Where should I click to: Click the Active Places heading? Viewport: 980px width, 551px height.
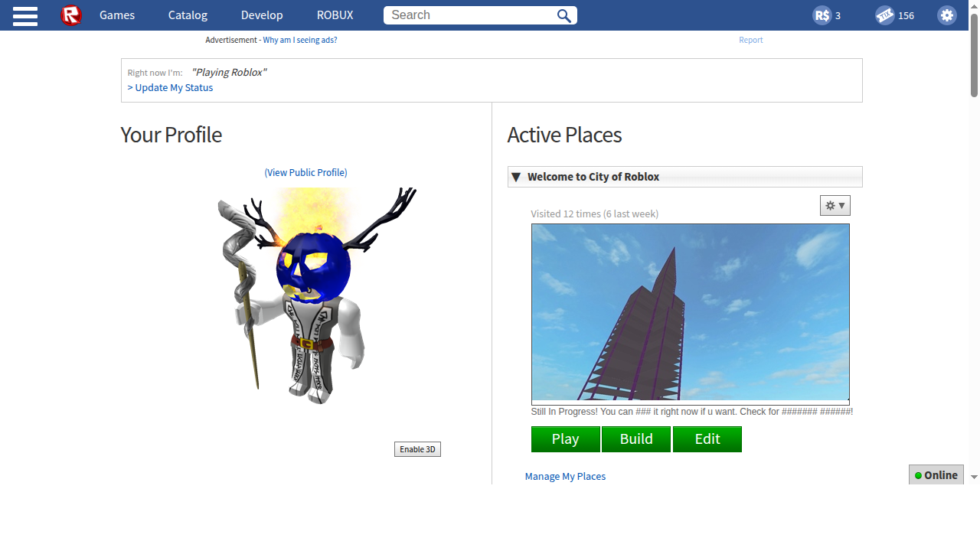564,135
